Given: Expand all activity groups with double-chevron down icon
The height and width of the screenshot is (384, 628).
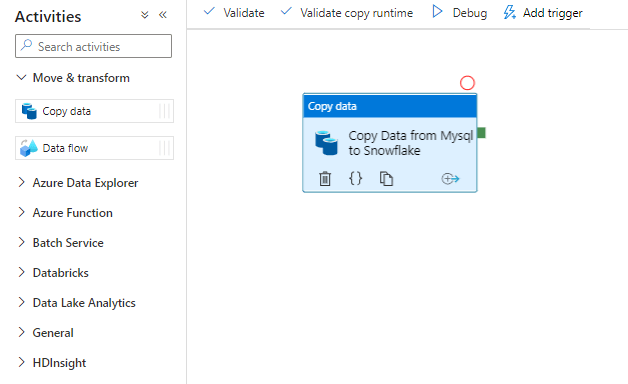Looking at the screenshot, I should pyautogui.click(x=145, y=15).
